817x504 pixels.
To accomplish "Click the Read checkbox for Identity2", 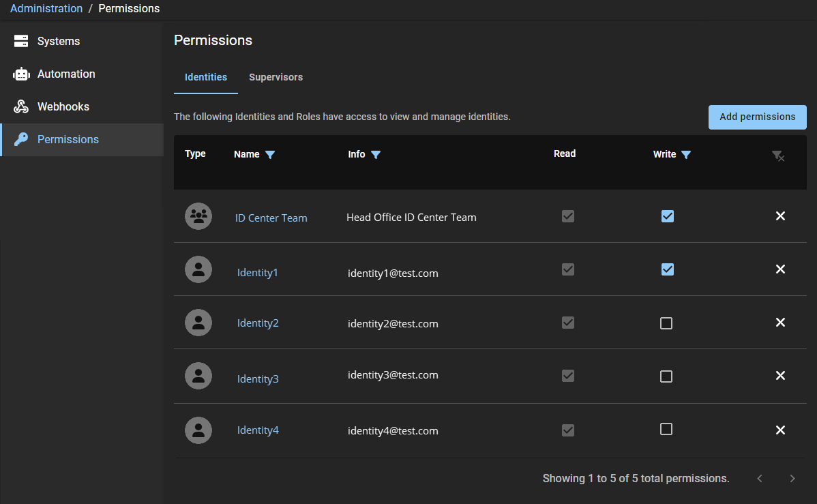I will pos(568,323).
